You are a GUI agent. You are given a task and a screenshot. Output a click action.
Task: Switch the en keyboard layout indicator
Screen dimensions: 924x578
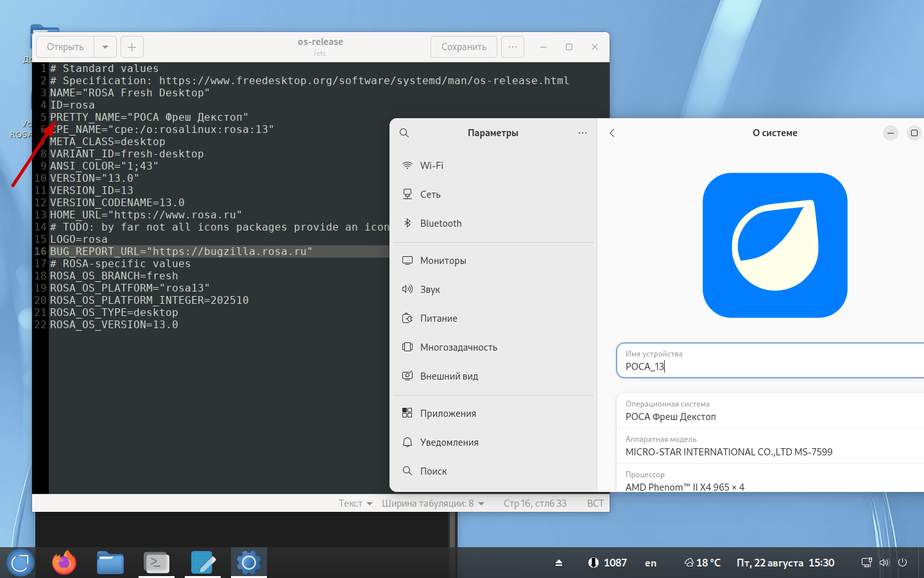pos(651,563)
